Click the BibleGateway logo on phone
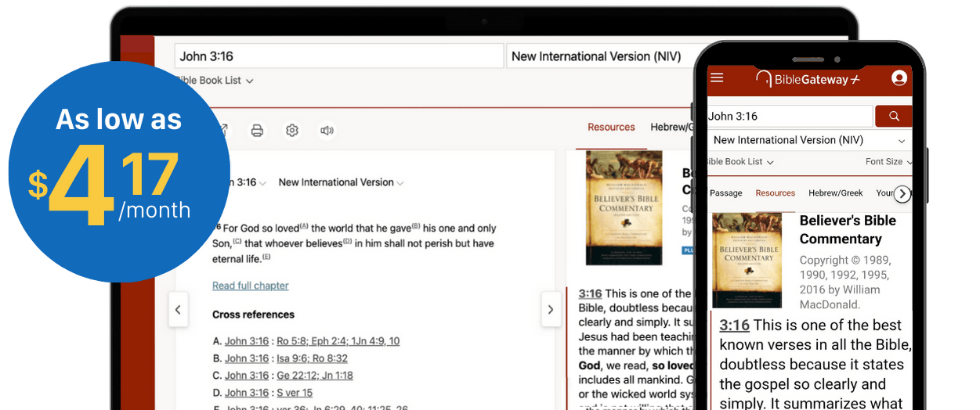This screenshot has height=410, width=980. coord(808,79)
